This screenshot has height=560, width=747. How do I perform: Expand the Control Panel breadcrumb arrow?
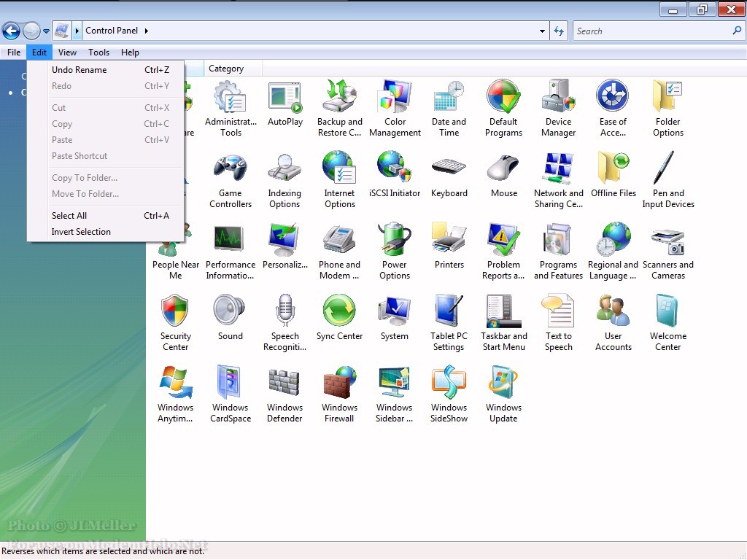(x=147, y=31)
